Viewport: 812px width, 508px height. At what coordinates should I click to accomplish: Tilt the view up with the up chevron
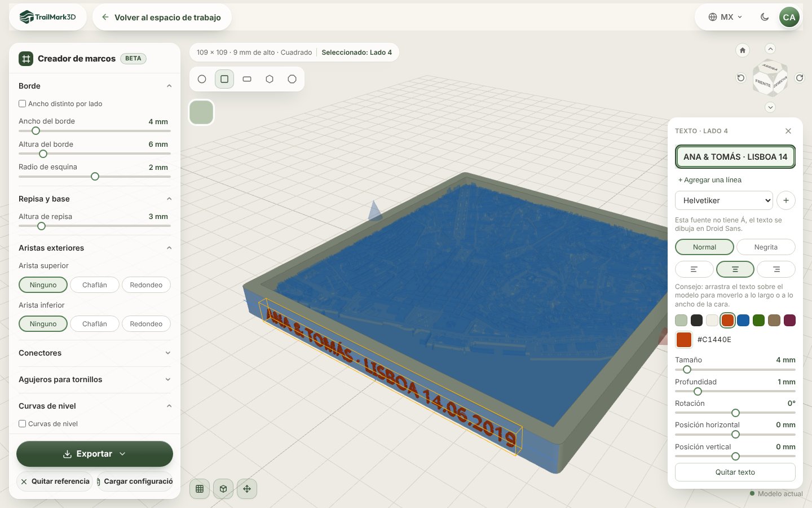[770, 49]
